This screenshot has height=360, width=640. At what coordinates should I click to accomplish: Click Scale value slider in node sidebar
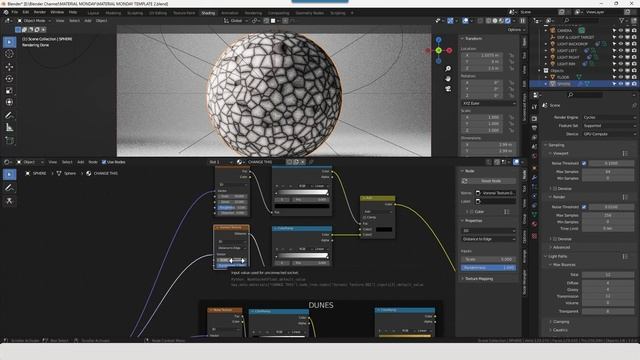489,260
